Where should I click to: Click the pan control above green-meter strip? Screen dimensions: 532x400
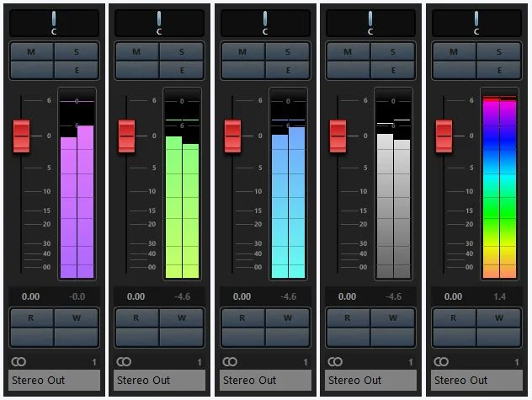click(x=159, y=23)
